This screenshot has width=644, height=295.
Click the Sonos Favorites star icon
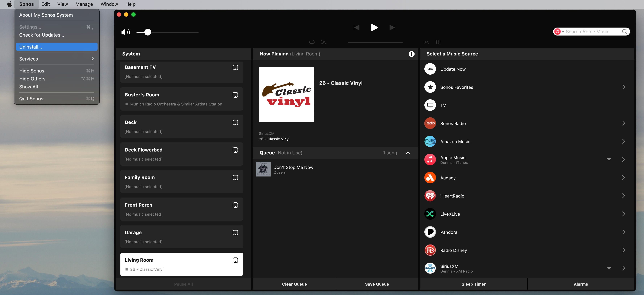click(430, 87)
